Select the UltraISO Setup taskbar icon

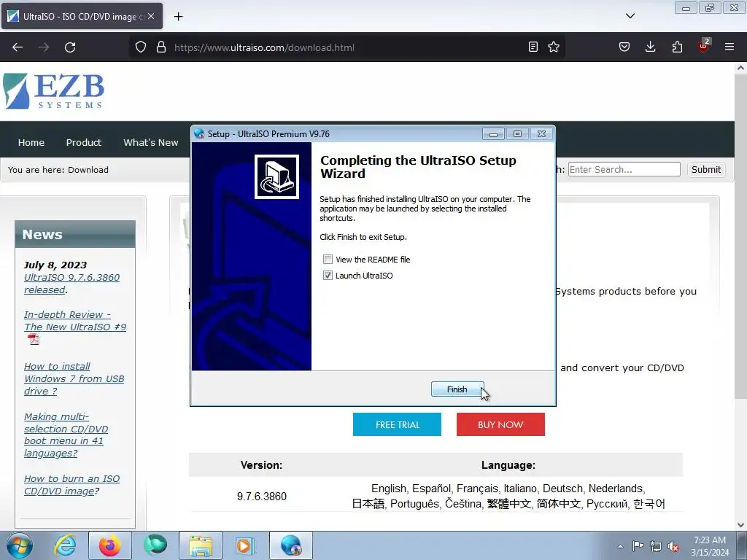[290, 545]
